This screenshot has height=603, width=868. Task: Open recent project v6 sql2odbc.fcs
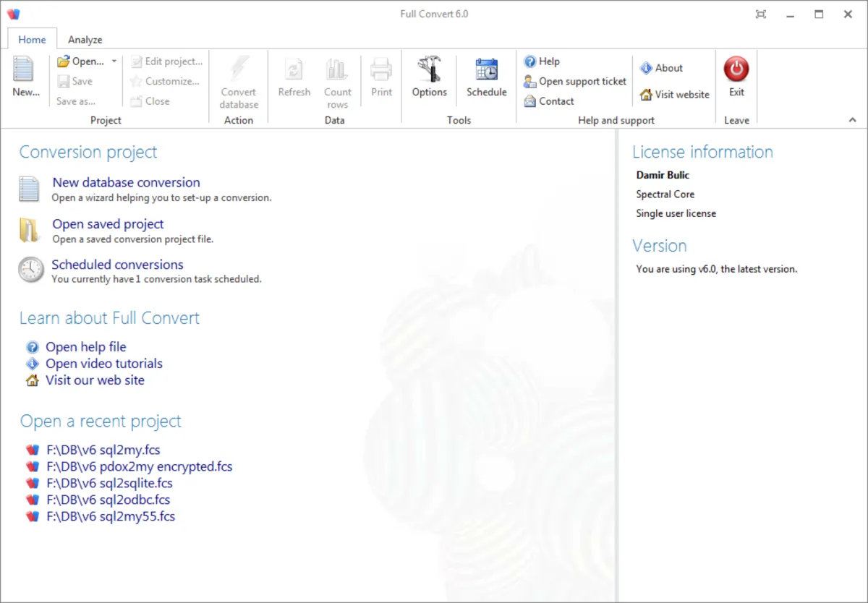[108, 500]
